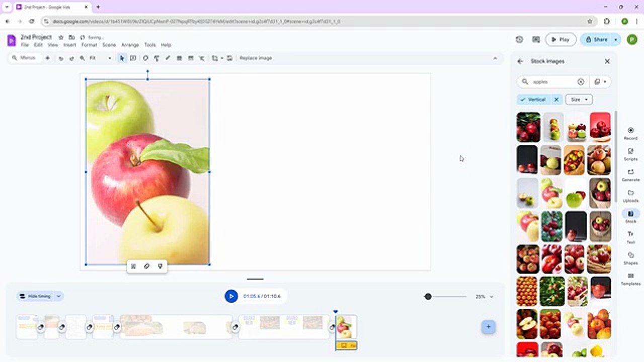The image size is (644, 362).
Task: Move project using the folder icon
Action: tap(71, 37)
